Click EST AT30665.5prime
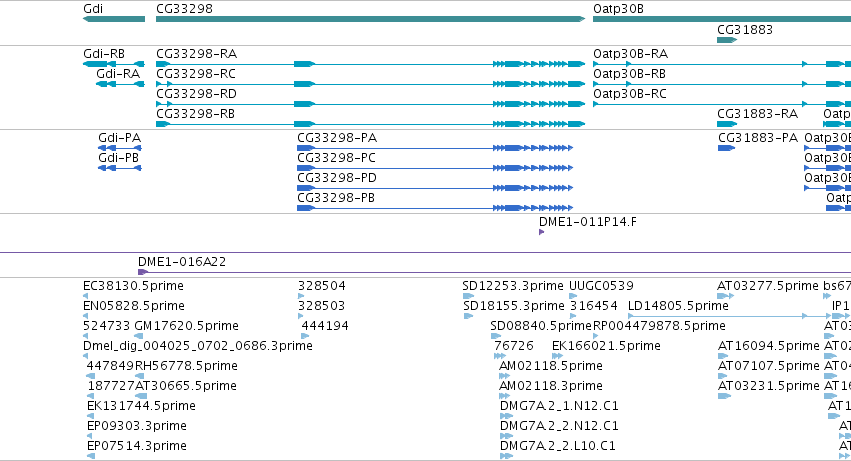The width and height of the screenshot is (851, 461). pyautogui.click(x=186, y=386)
